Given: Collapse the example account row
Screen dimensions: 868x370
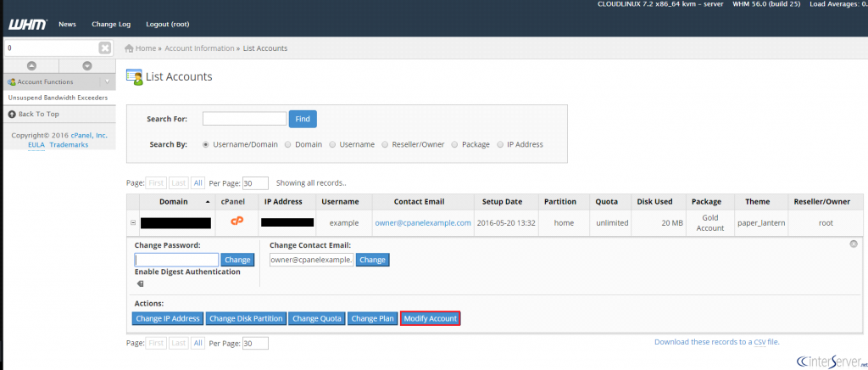Looking at the screenshot, I should pos(133,222).
